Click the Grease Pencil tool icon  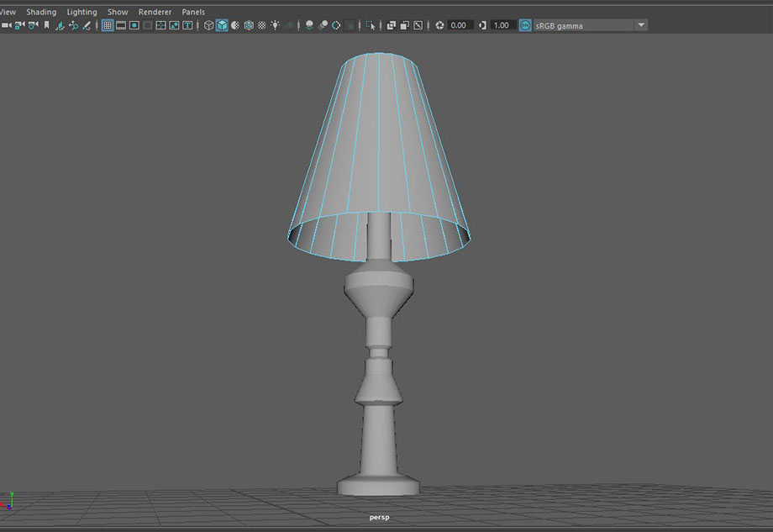[87, 25]
